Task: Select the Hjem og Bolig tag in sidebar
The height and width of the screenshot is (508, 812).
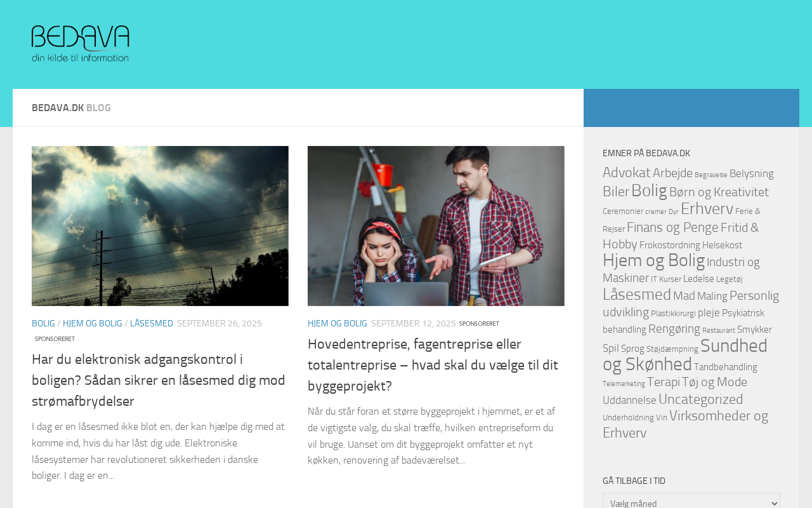Action: [x=653, y=260]
